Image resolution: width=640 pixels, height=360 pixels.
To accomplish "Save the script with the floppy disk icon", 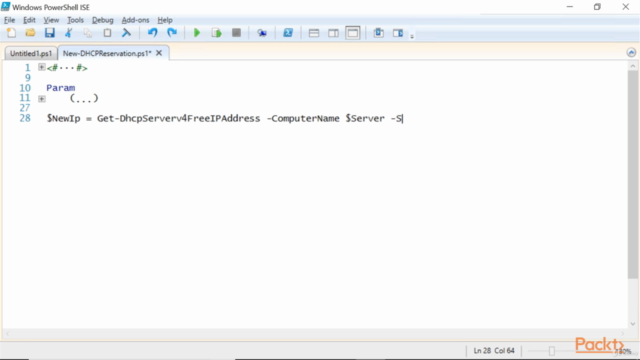I will [49, 33].
